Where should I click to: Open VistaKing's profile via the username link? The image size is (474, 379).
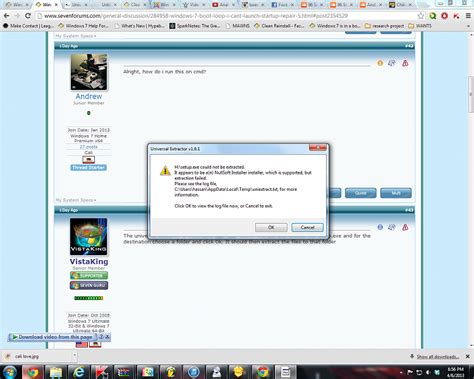89,262
